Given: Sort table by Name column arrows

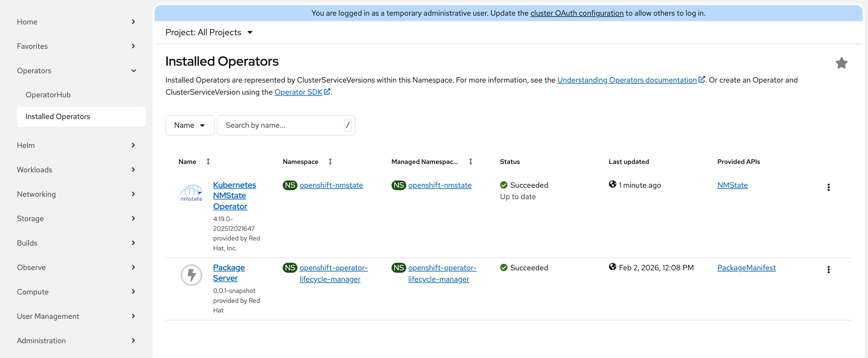Looking at the screenshot, I should click(x=208, y=162).
